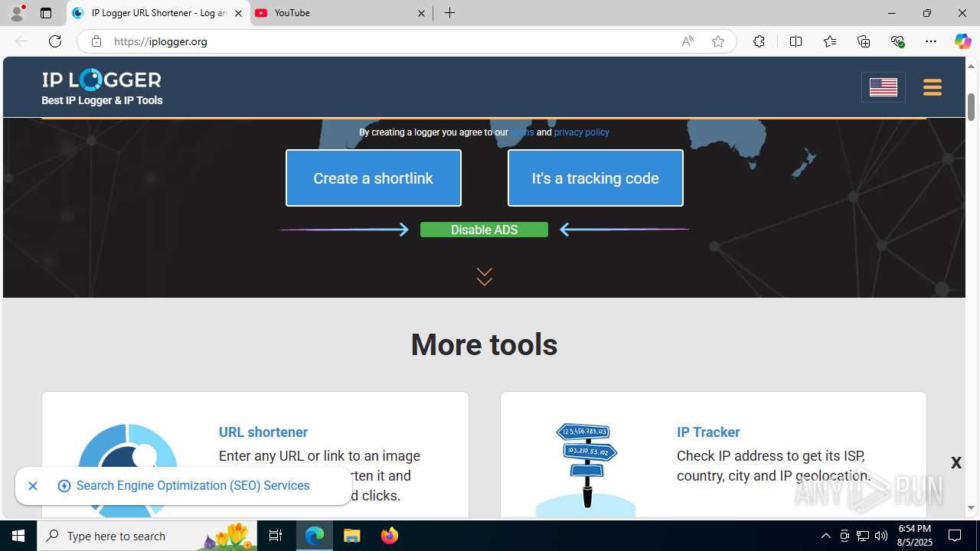
Task: Click the browser refresh button
Action: (55, 41)
